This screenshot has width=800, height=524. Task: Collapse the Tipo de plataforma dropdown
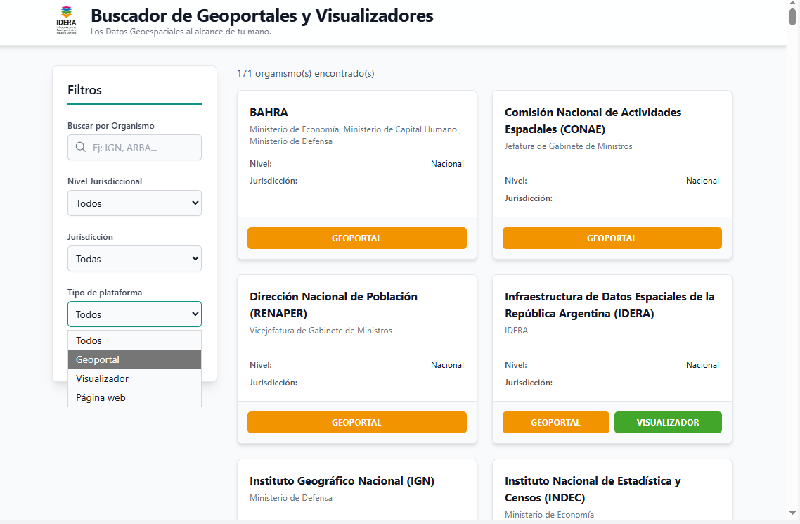134,314
